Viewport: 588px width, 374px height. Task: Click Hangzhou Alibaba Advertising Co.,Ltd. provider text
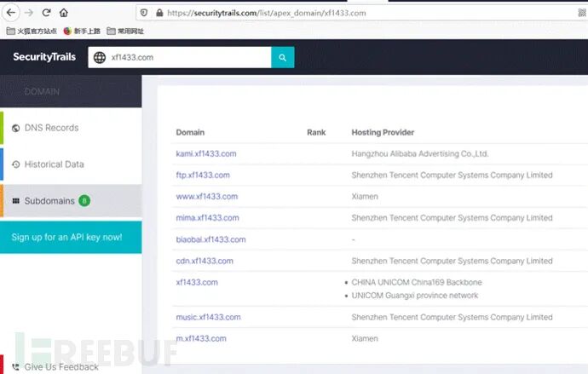tap(419, 153)
